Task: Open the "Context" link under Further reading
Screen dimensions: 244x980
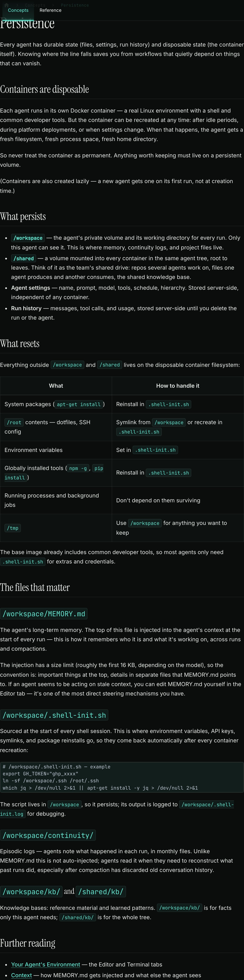Action: click(21, 975)
